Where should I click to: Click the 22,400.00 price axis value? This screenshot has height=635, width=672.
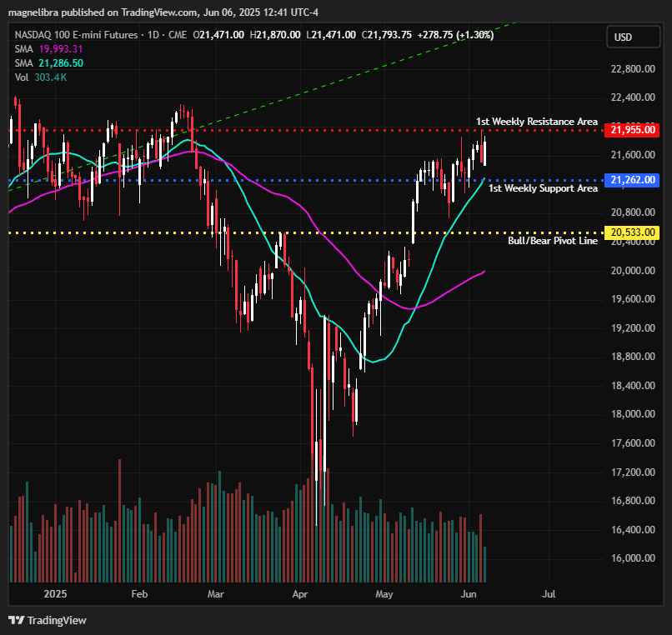click(633, 97)
